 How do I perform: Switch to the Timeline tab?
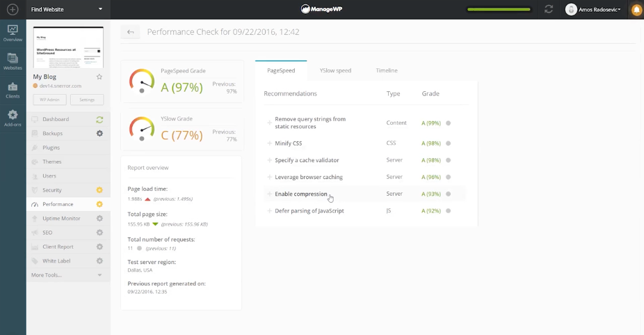click(387, 70)
